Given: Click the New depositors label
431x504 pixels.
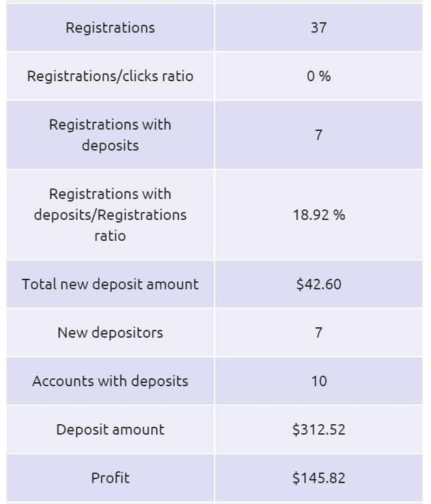Looking at the screenshot, I should [x=110, y=333].
